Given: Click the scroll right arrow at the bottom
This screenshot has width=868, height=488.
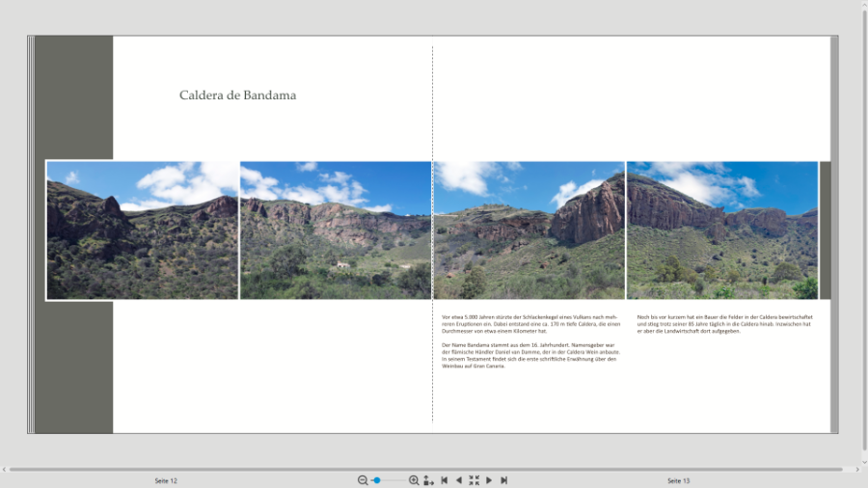Looking at the screenshot, I should [x=857, y=469].
